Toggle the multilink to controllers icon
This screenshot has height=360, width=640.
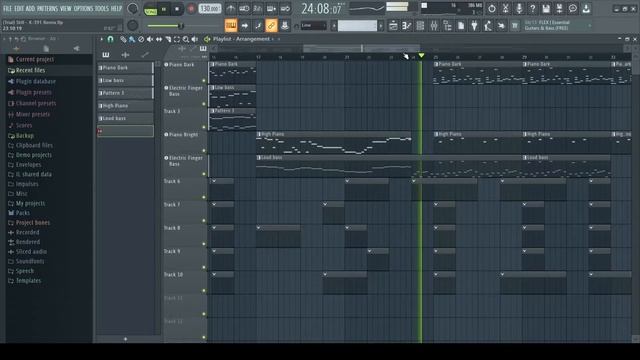271,26
